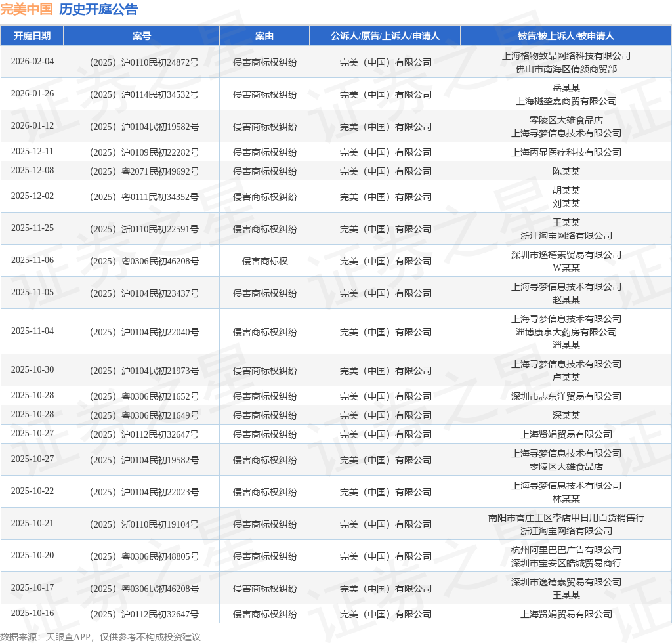Click case number '粤0306民初21652号'
Viewport: 672px width, 643px height.
tap(160, 397)
